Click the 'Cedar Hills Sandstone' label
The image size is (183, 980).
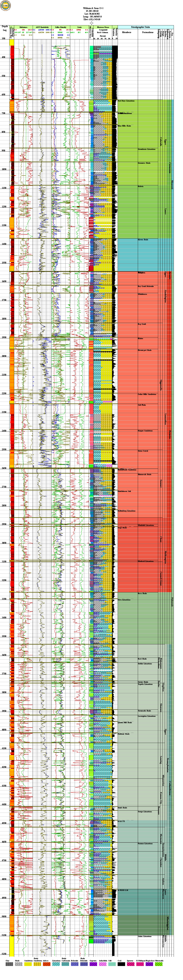point(147,394)
